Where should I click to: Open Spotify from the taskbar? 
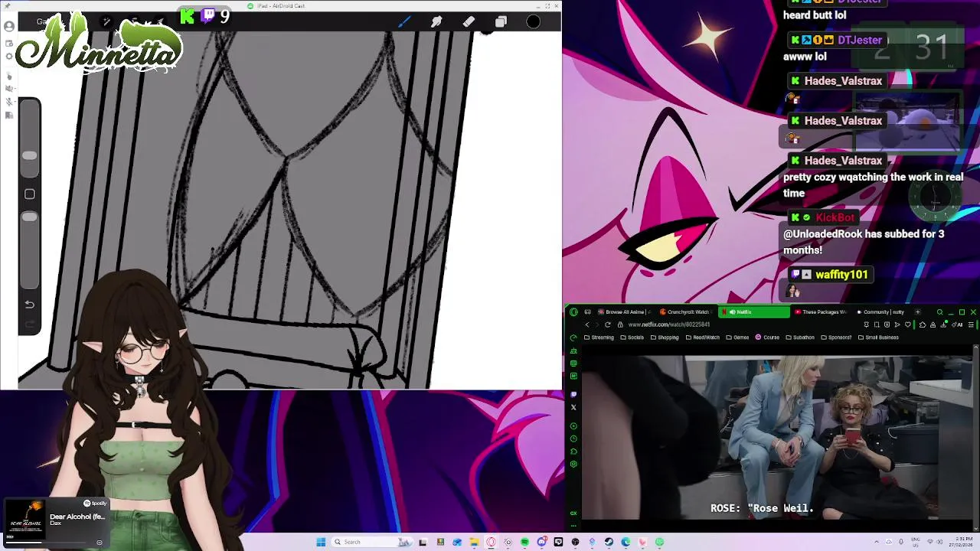click(x=525, y=542)
